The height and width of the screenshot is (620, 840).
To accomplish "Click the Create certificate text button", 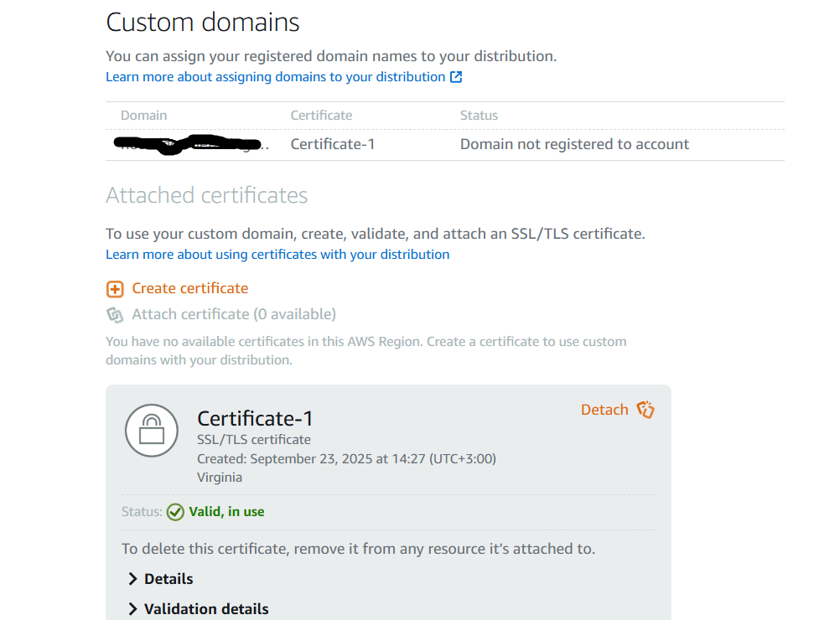I will [190, 288].
